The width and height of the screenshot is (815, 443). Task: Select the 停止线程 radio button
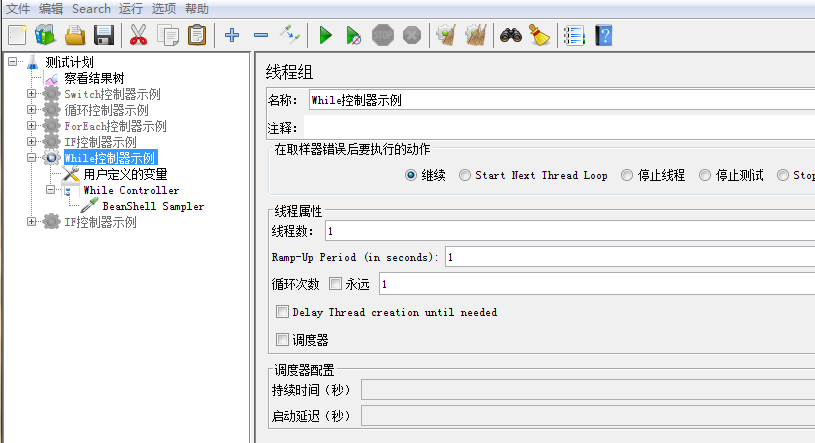[x=627, y=175]
